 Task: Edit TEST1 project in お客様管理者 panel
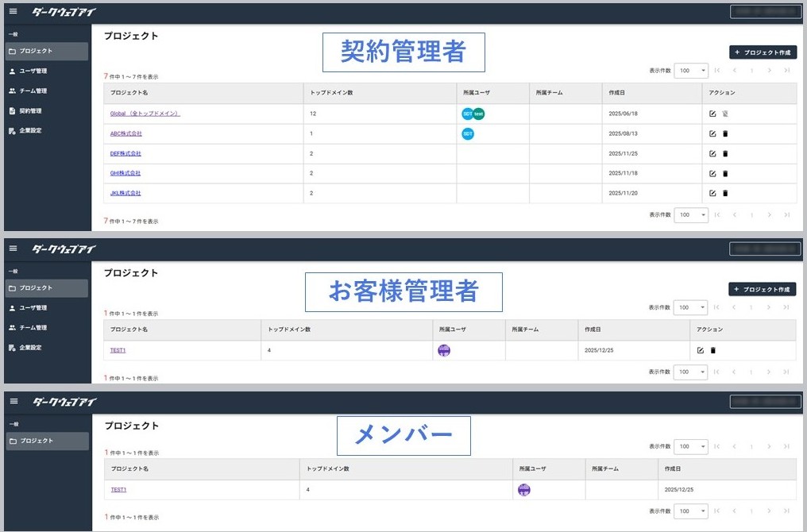[700, 350]
